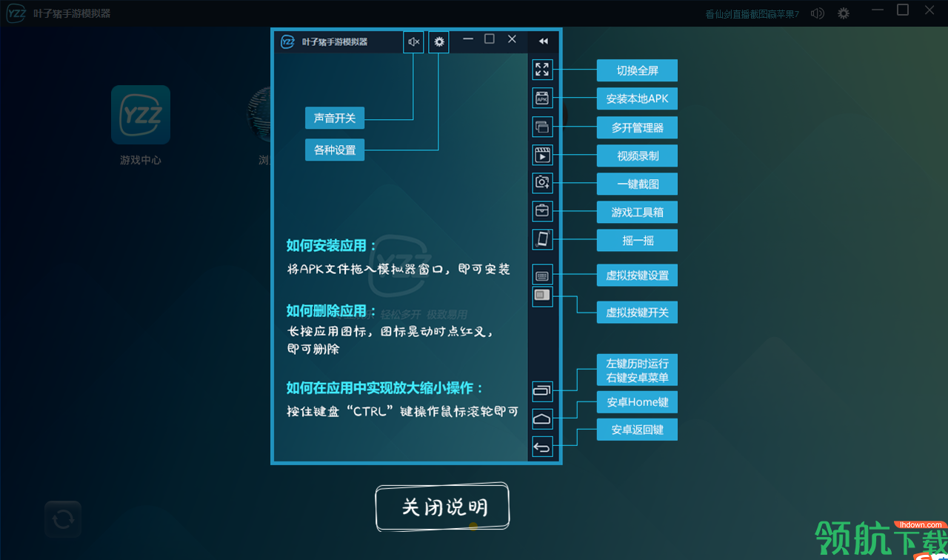Image resolution: width=948 pixels, height=560 pixels.
Task: Click the 虚拟按键开关 label
Action: [x=637, y=312]
